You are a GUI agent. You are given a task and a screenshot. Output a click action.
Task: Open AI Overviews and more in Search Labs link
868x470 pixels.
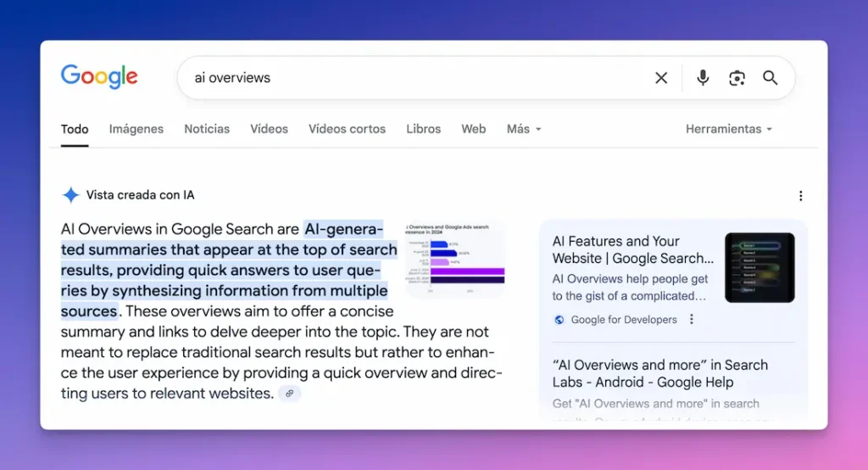coord(659,373)
